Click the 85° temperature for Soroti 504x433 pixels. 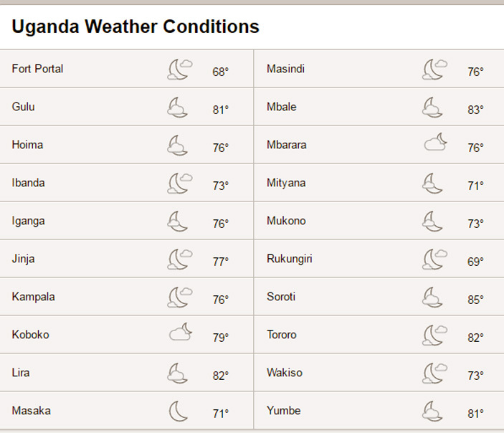[x=475, y=300]
